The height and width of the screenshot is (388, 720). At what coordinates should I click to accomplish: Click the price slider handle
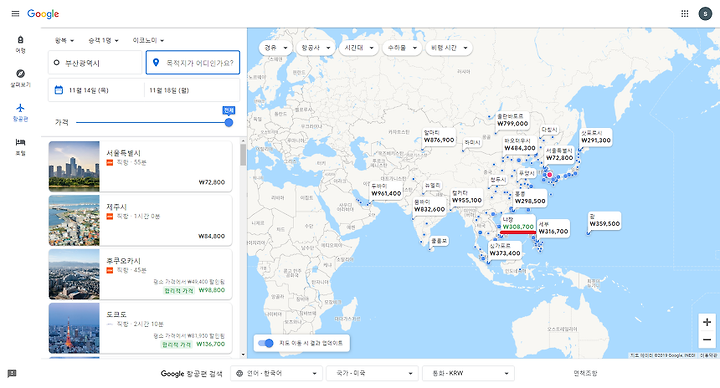point(229,122)
